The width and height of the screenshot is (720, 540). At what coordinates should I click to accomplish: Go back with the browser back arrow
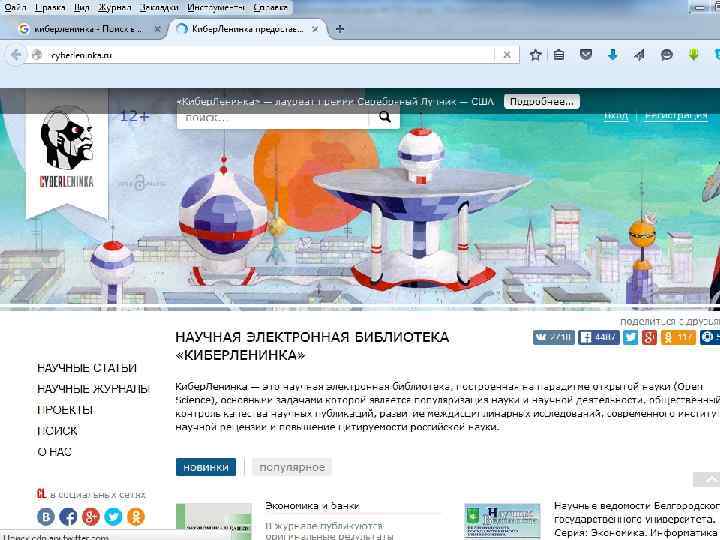tap(16, 55)
